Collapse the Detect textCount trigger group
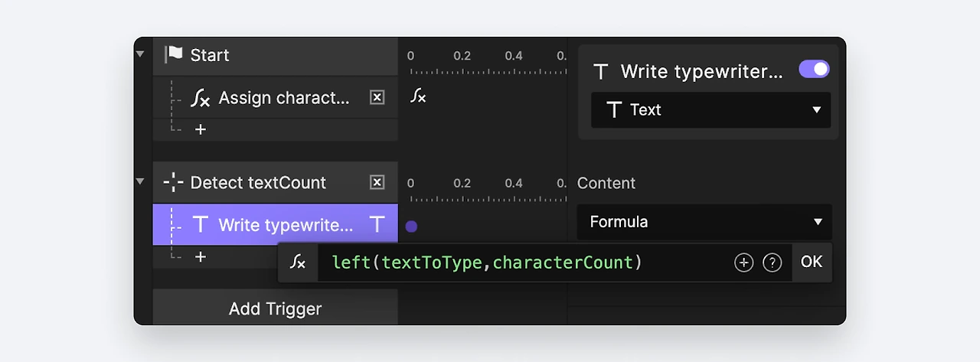Viewport: 980px width, 362px height. tap(139, 181)
